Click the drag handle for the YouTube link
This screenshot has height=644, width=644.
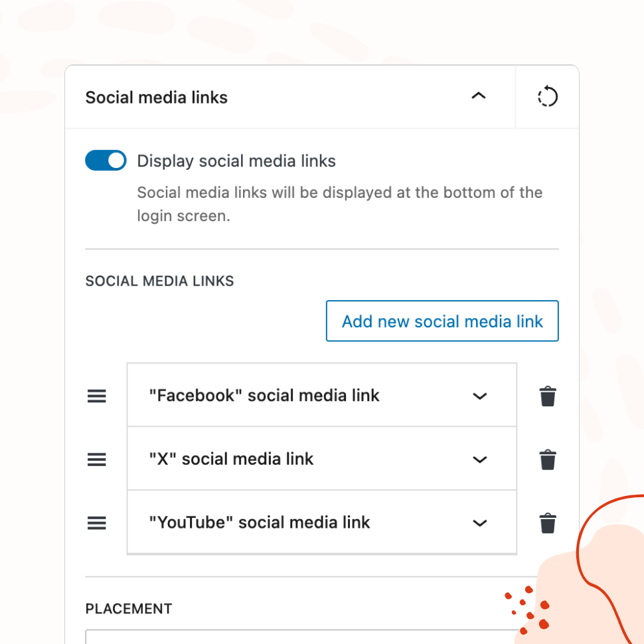point(97,523)
